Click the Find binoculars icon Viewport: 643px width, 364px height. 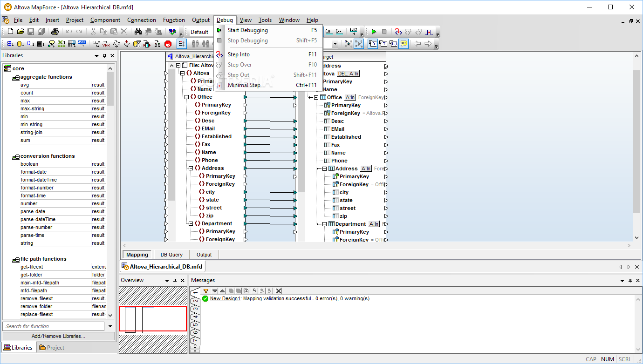[x=138, y=32]
